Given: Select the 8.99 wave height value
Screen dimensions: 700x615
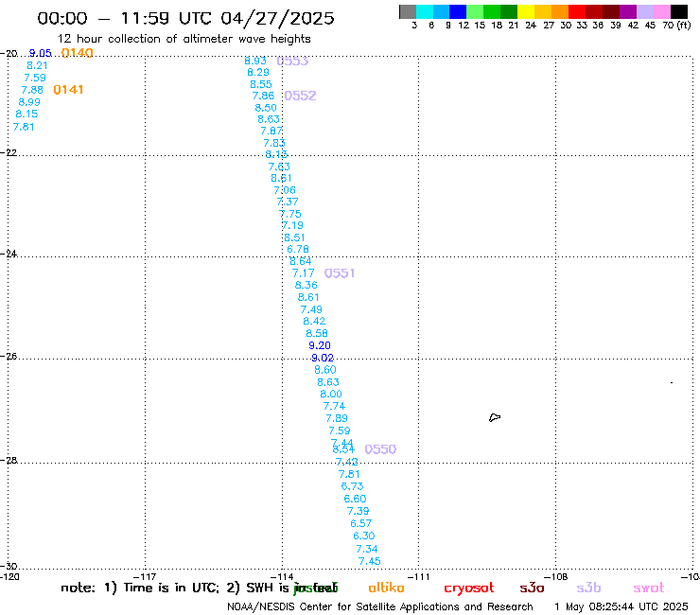Looking at the screenshot, I should (x=29, y=102).
